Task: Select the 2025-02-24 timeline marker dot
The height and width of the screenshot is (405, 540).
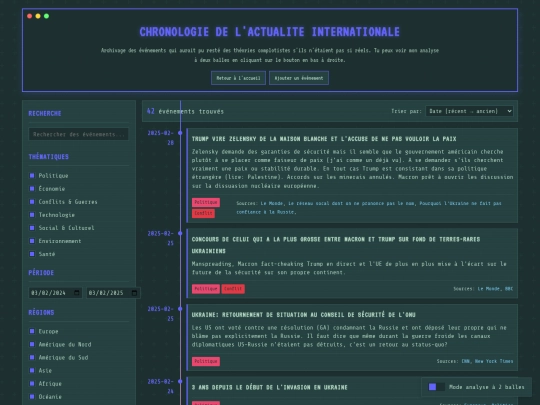Action: 180,382
